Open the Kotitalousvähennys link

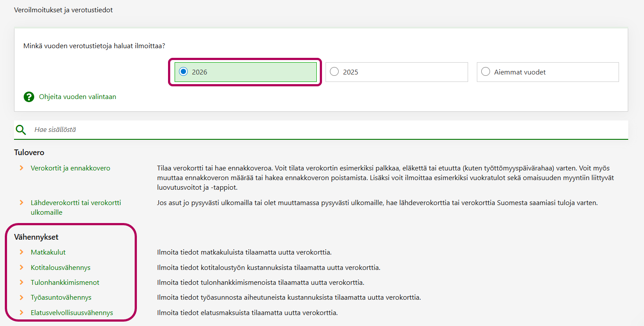click(x=61, y=267)
